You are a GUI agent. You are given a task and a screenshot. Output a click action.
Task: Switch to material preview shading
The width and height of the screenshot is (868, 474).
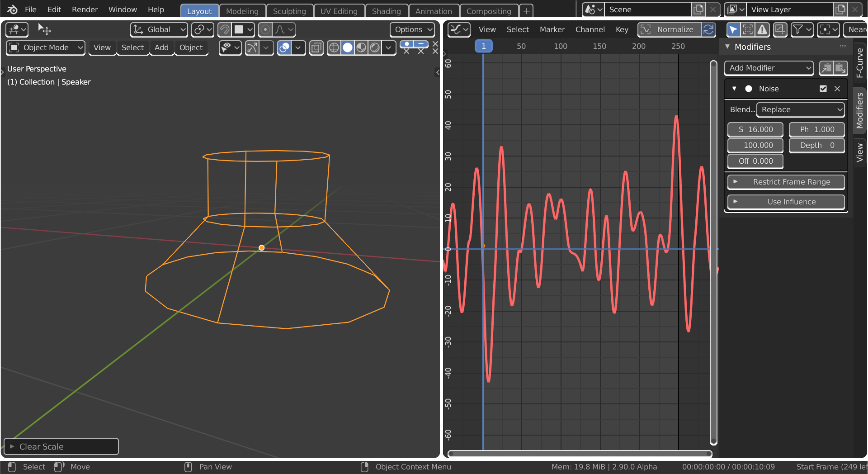tap(361, 47)
